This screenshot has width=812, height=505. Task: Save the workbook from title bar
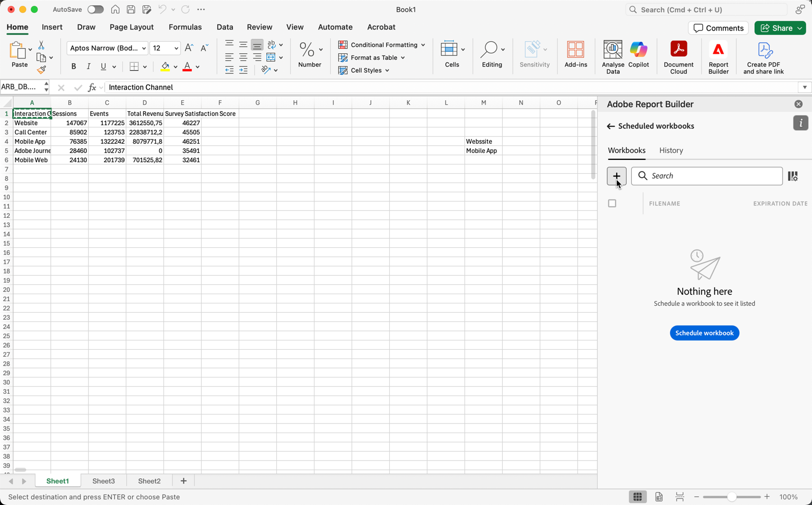(131, 9)
